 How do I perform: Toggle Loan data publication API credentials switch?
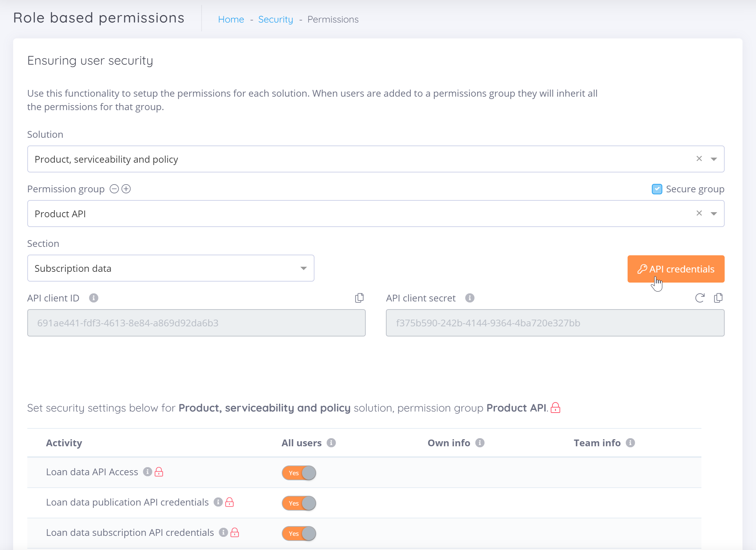pos(299,503)
